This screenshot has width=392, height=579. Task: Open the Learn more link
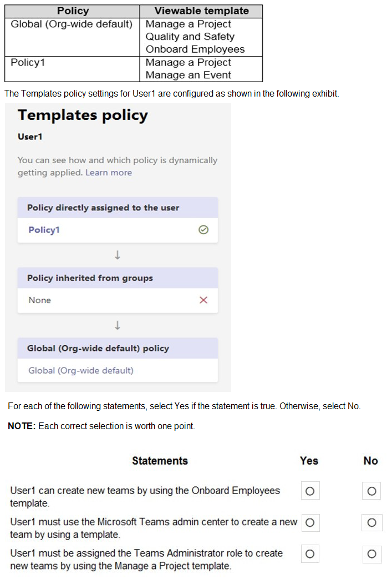(x=109, y=173)
